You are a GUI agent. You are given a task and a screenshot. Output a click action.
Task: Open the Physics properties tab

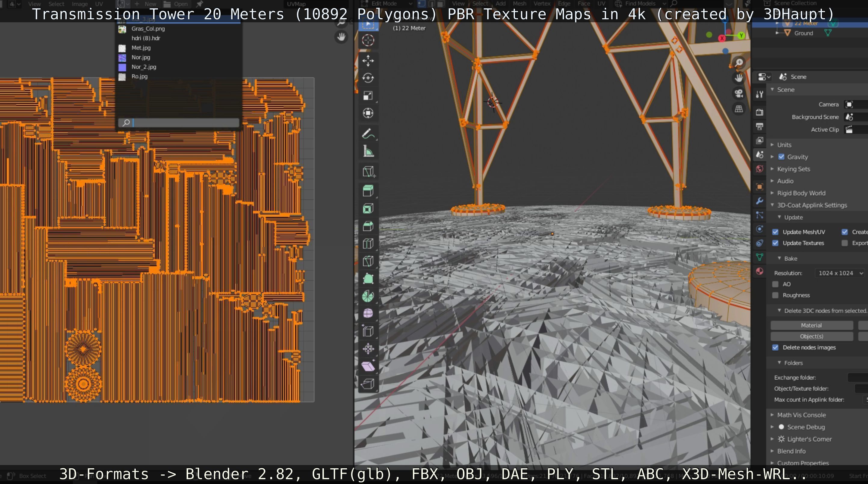tap(760, 229)
